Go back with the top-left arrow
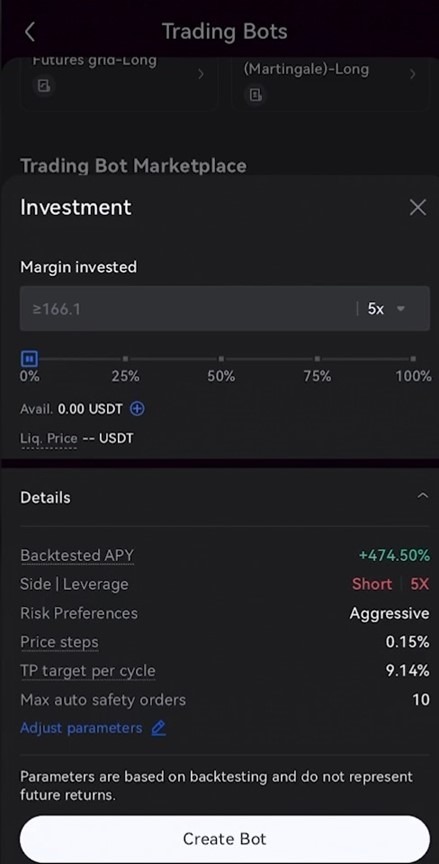 pyautogui.click(x=30, y=32)
